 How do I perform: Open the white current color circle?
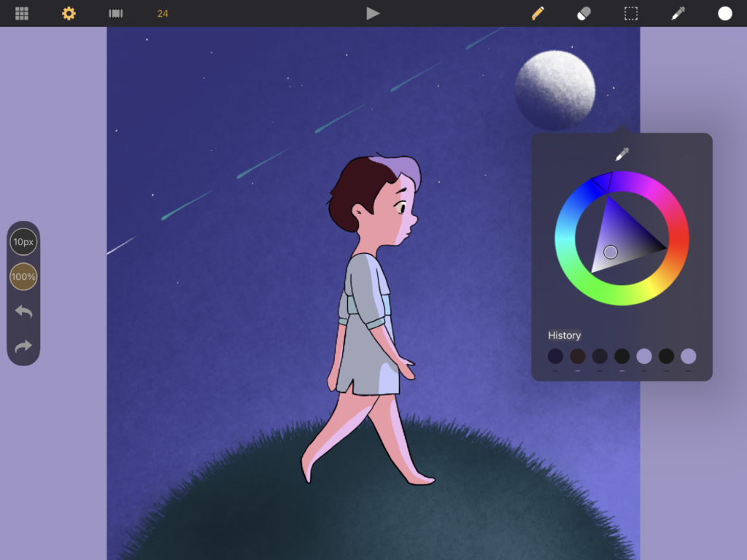pyautogui.click(x=724, y=13)
